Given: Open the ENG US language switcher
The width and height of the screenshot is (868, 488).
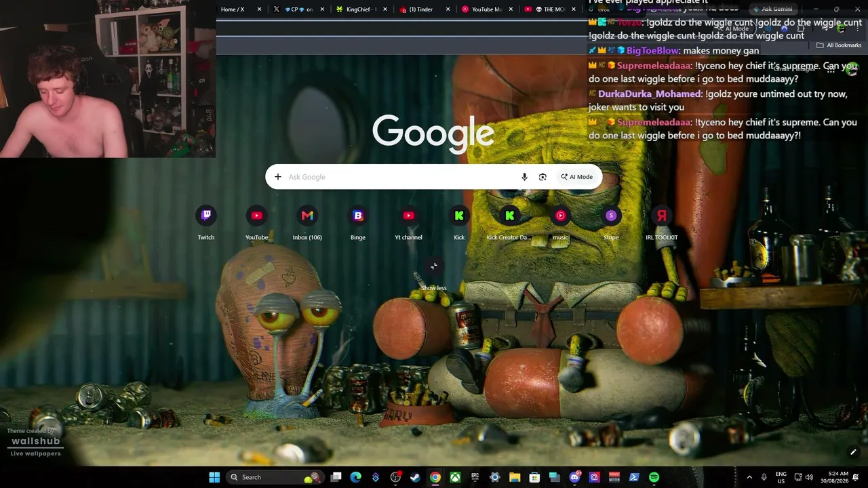Looking at the screenshot, I should 781,477.
